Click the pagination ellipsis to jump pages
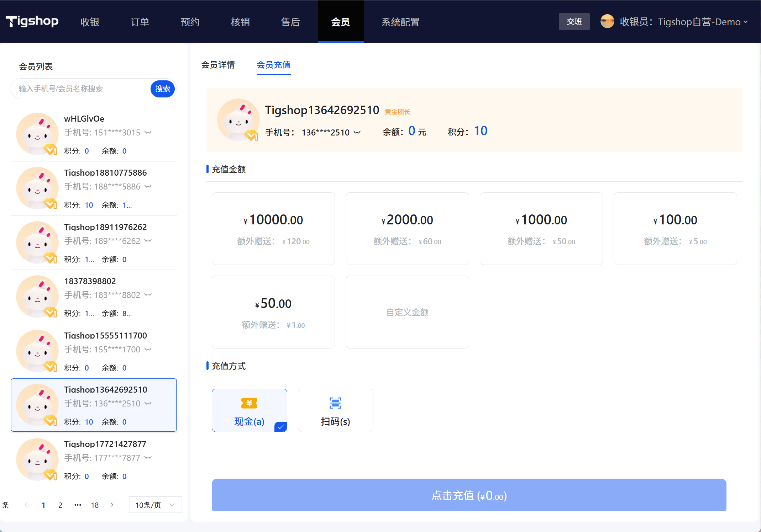Image resolution: width=761 pixels, height=532 pixels. click(78, 505)
